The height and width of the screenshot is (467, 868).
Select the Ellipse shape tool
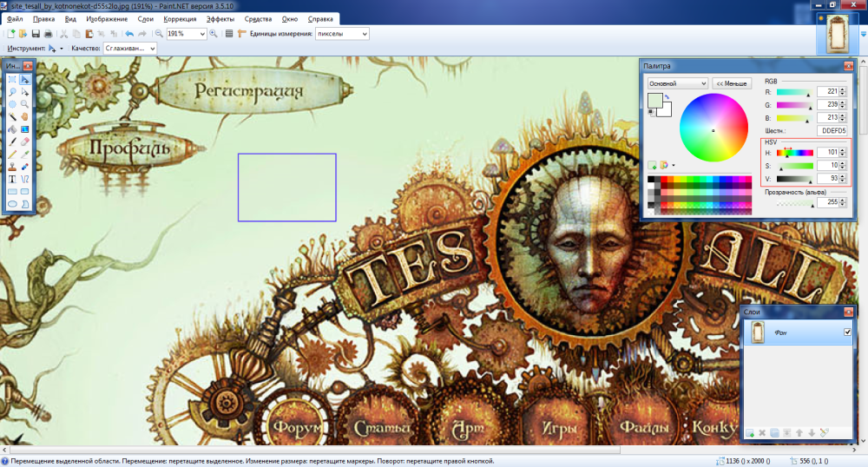pyautogui.click(x=12, y=204)
